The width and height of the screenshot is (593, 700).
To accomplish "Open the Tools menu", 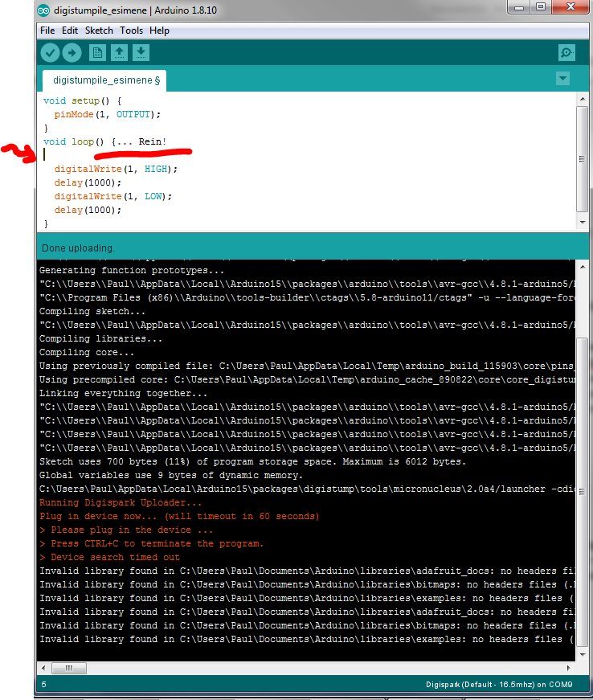I will click(x=131, y=31).
